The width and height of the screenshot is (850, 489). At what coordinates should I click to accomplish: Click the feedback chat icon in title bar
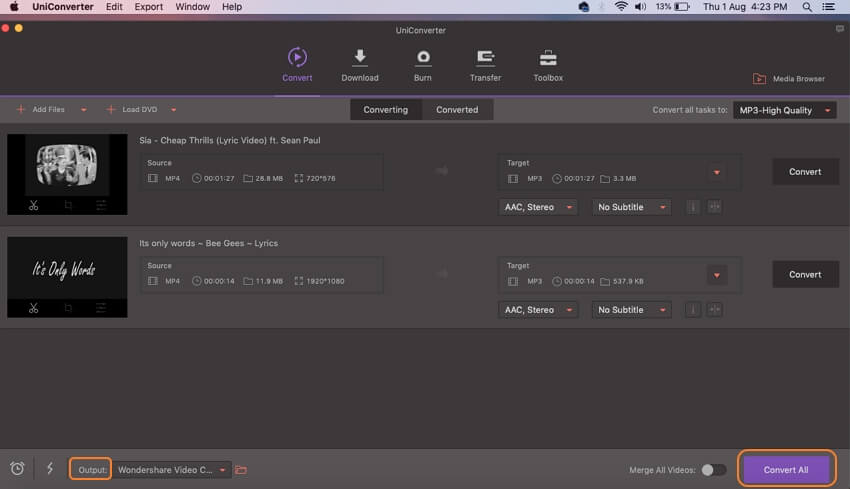coord(840,29)
